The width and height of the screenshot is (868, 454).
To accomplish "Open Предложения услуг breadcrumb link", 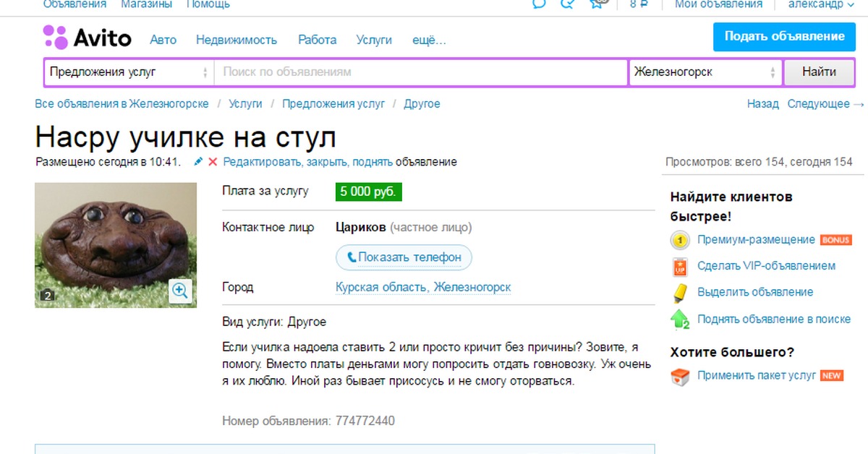I will tap(333, 104).
